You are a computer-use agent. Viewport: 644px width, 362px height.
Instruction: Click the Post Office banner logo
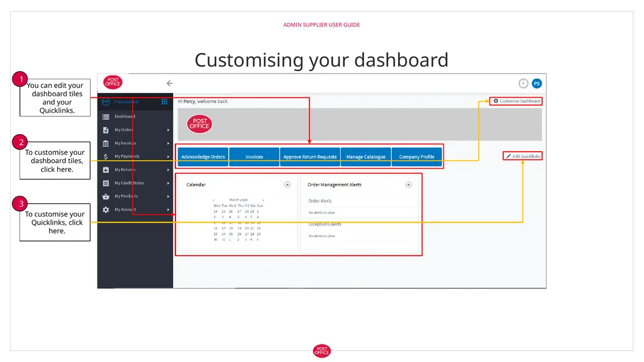[x=199, y=124]
